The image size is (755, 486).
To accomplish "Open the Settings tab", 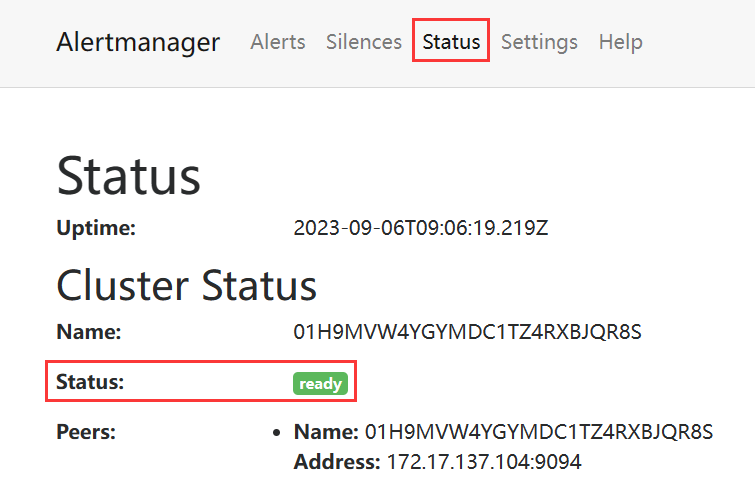I will pyautogui.click(x=539, y=42).
